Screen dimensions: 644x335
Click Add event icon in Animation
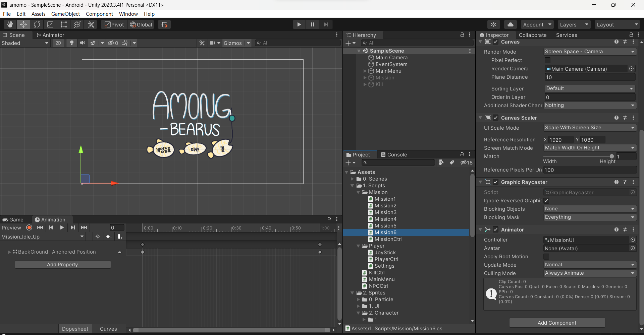click(120, 237)
